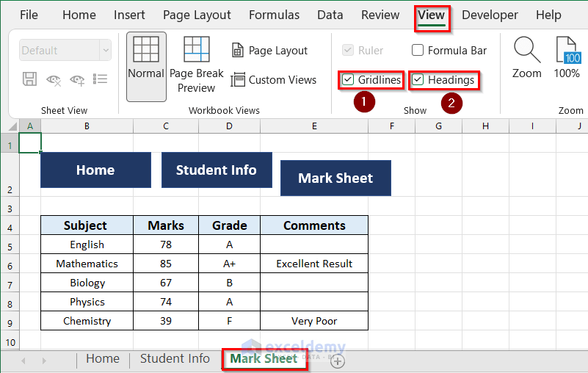Click next sheet scroll arrow
The height and width of the screenshot is (373, 588).
coord(44,361)
